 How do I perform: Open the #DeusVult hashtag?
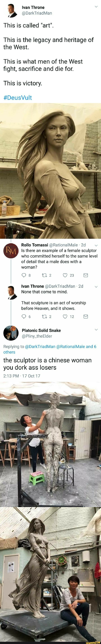pos(18,98)
